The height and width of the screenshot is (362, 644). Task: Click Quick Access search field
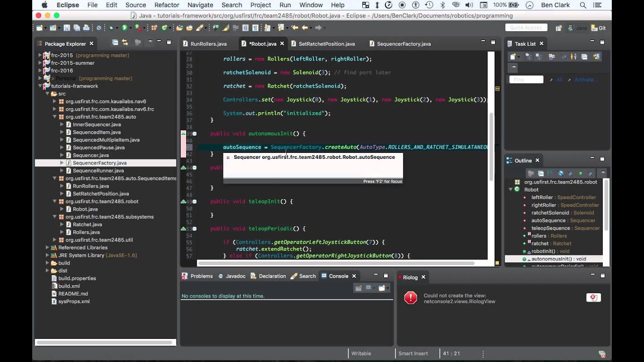click(526, 28)
